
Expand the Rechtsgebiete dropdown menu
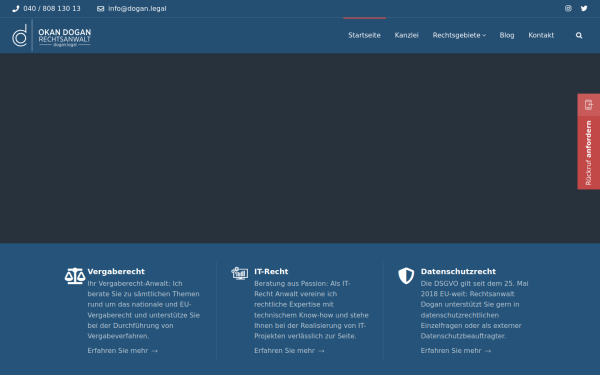pyautogui.click(x=459, y=35)
